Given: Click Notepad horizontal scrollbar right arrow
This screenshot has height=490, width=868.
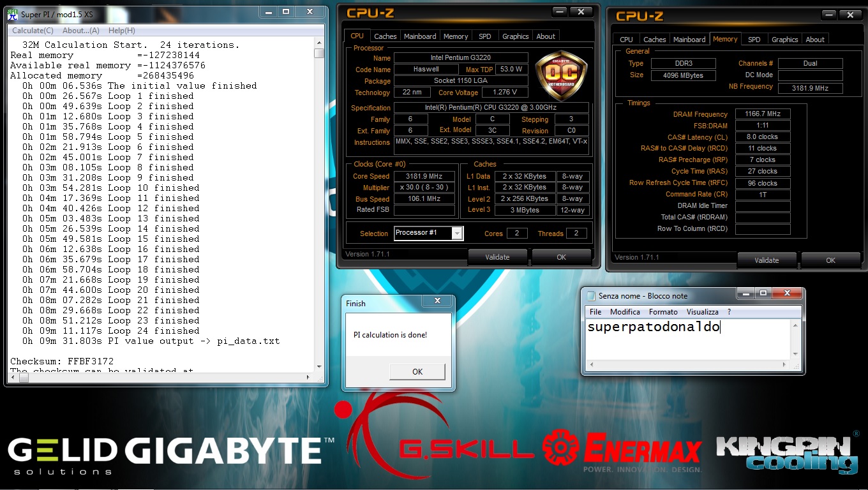Looking at the screenshot, I should click(785, 364).
